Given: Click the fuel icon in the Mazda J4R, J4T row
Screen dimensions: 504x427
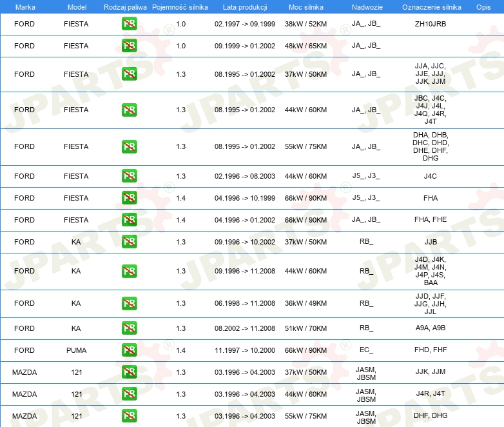Looking at the screenshot, I should pyautogui.click(x=129, y=394).
